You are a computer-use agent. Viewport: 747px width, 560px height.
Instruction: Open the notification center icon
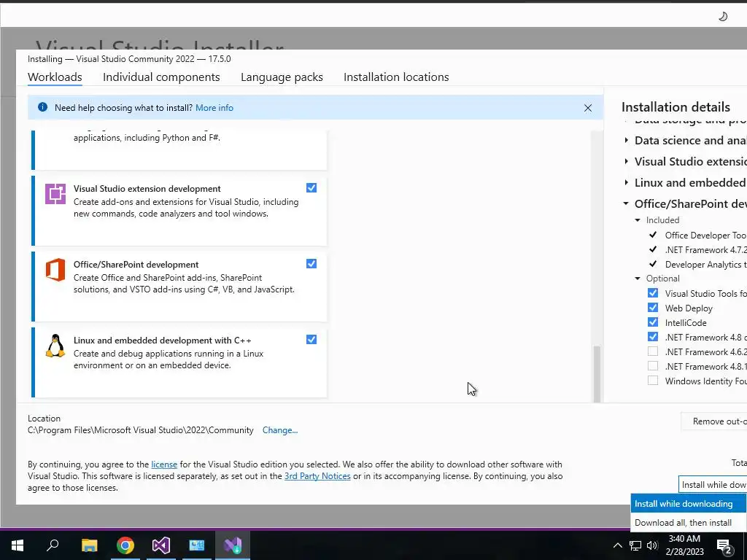[724, 546]
